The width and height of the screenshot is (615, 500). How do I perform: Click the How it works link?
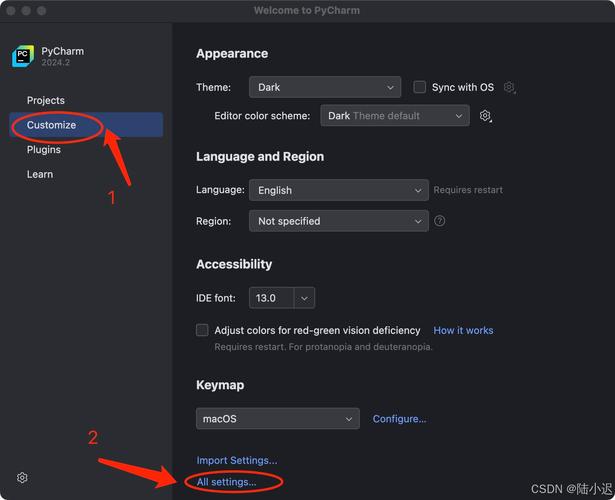click(463, 330)
